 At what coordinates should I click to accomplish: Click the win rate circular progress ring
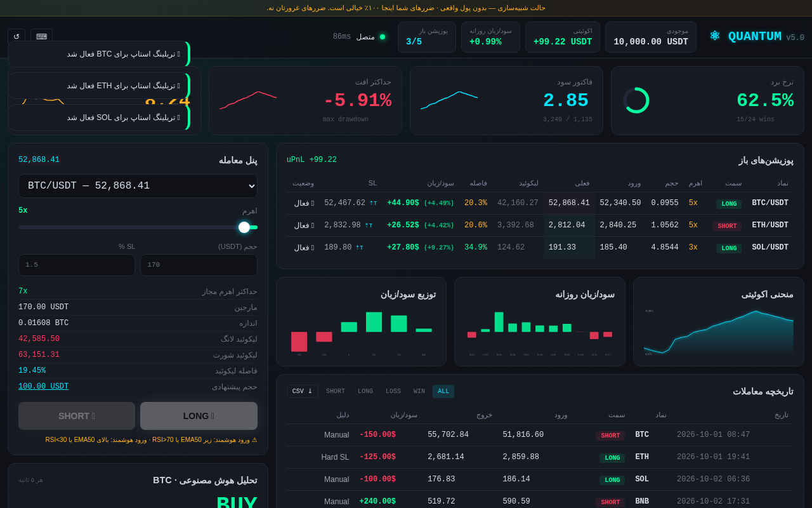click(636, 100)
